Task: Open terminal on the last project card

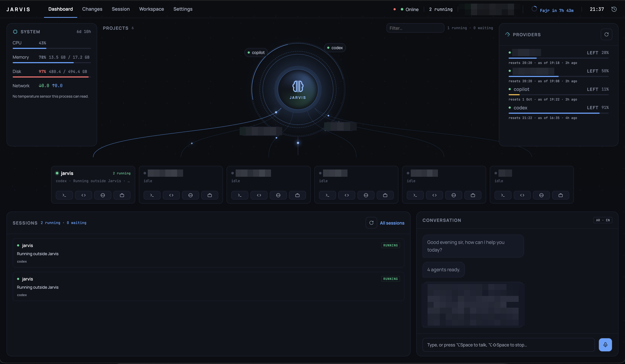Action: 503,195
